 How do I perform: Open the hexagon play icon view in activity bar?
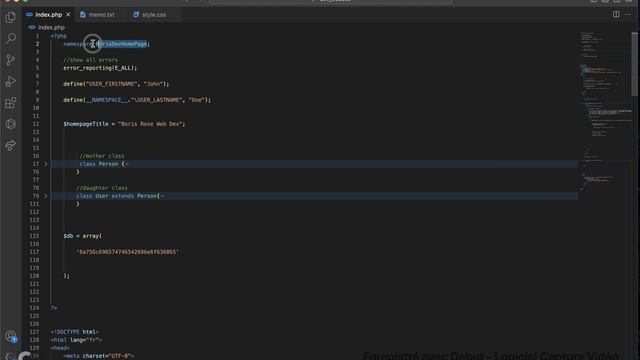11,124
